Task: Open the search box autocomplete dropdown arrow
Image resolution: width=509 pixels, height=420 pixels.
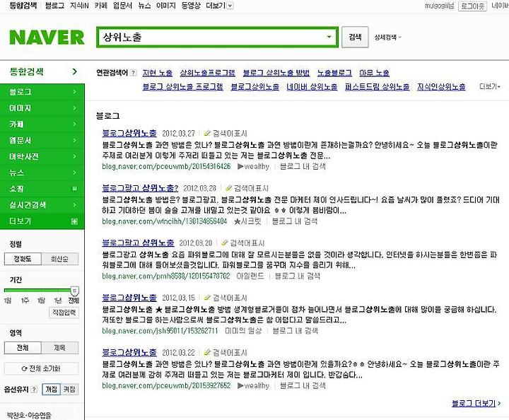Action: pyautogui.click(x=329, y=37)
